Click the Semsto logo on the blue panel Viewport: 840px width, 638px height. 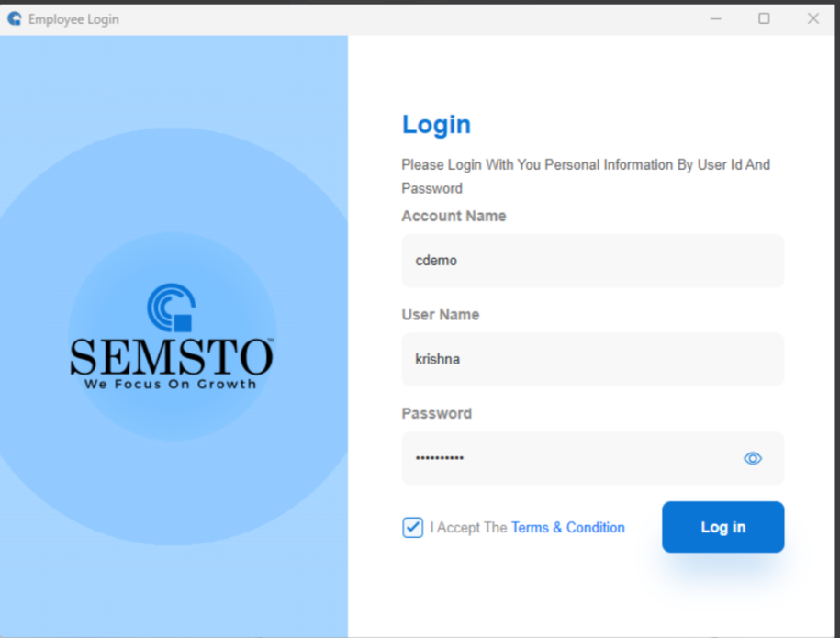pos(172,336)
